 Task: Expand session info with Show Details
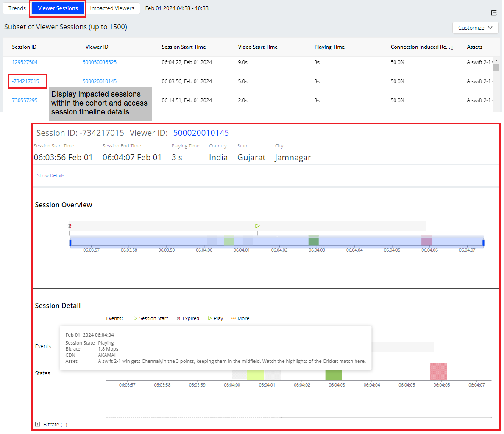click(x=50, y=175)
